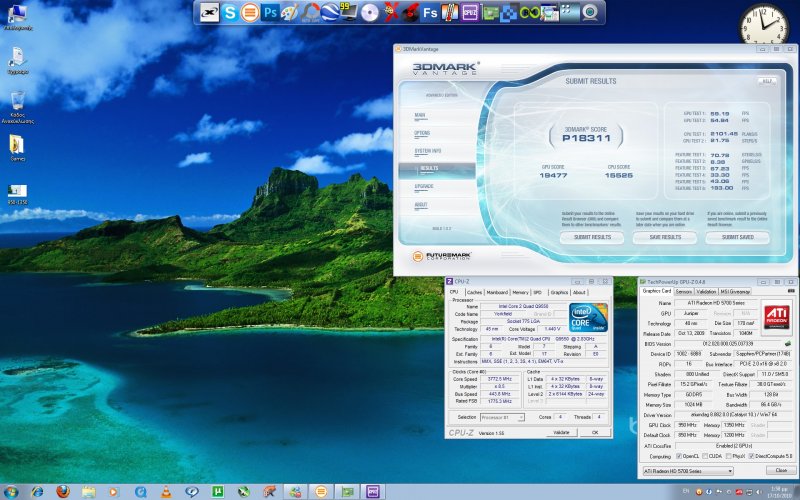
Task: Click the P18311 score in 3DMark
Action: (x=586, y=138)
